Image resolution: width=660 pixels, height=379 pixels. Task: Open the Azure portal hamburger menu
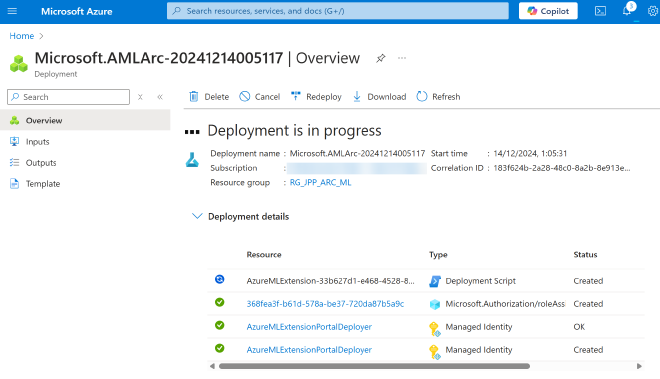tap(12, 11)
